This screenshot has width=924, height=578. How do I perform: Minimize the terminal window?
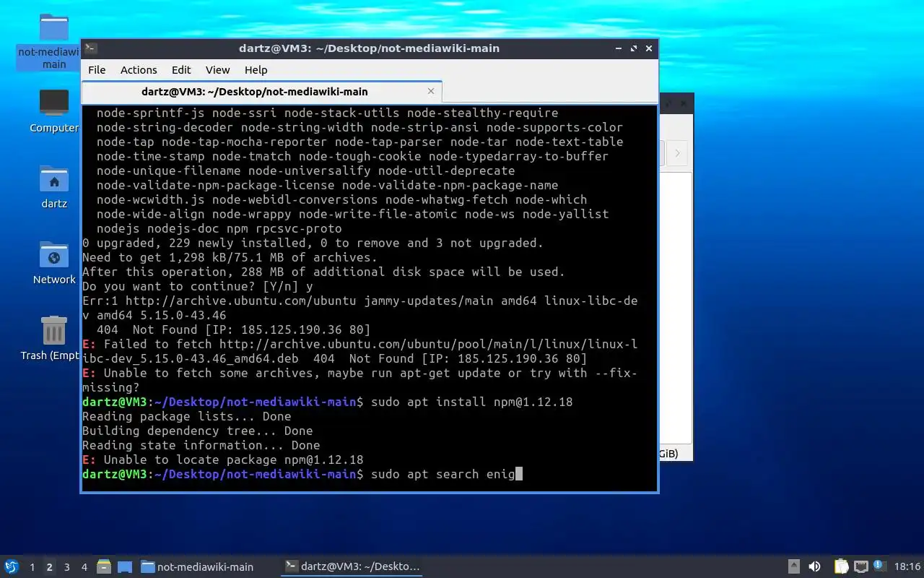coord(619,48)
